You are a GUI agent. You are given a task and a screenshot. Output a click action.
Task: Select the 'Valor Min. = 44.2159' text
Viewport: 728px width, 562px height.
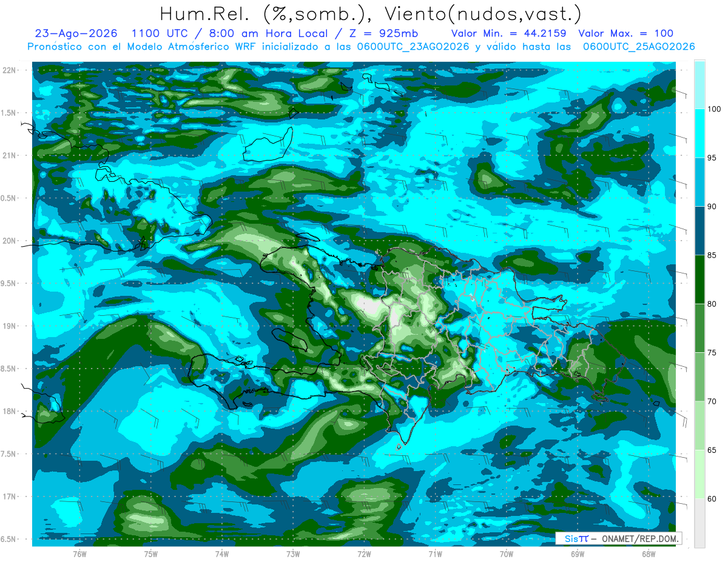[509, 34]
